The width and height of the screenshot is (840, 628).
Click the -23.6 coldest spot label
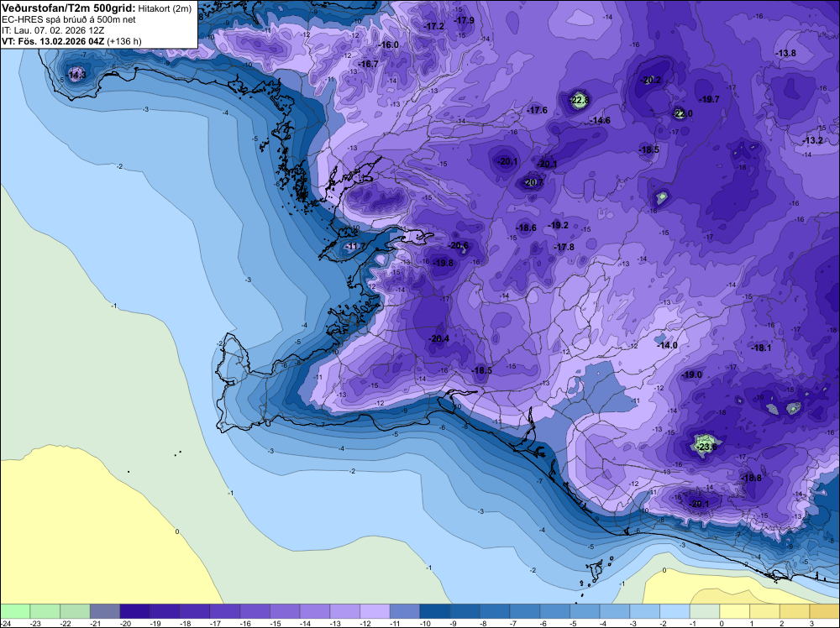706,447
